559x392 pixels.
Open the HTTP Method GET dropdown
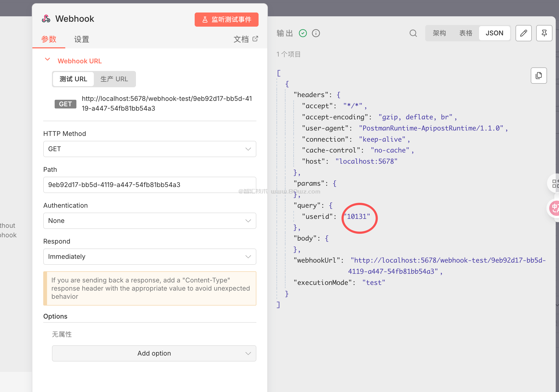point(150,149)
